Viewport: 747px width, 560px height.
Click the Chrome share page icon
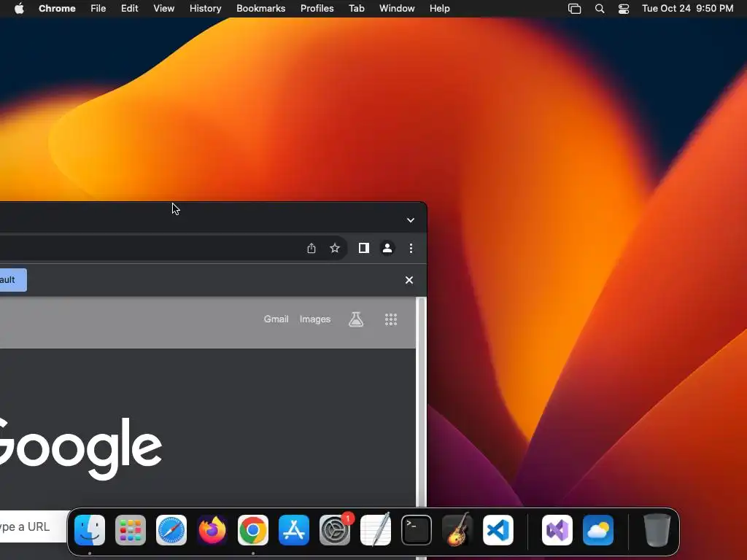(x=311, y=248)
